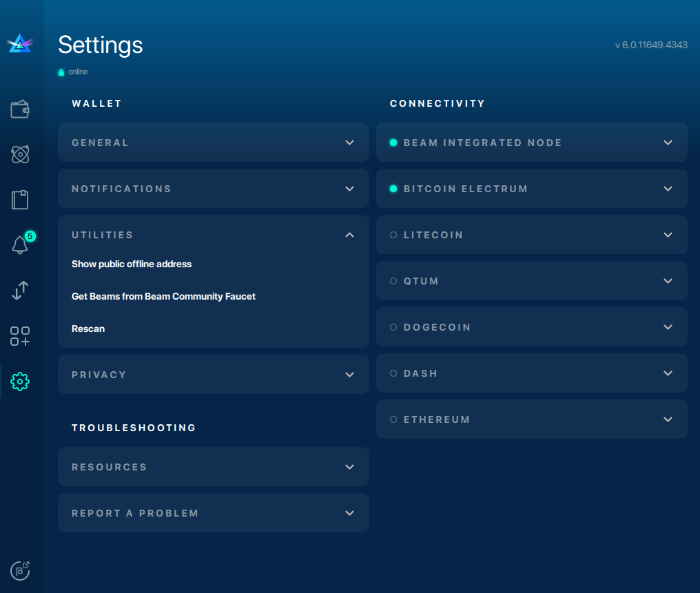Click the GENERAL section header text

point(100,143)
